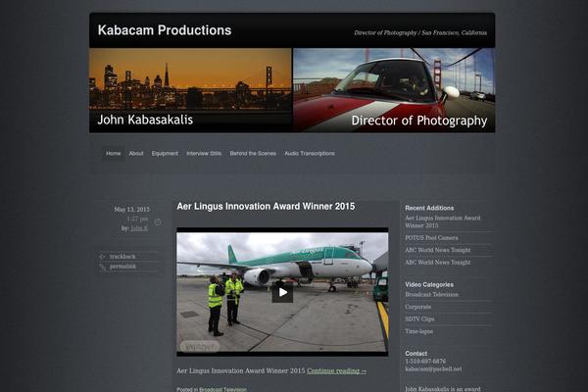Click the May 13, 2015 post date
The width and height of the screenshot is (588, 392).
132,210
